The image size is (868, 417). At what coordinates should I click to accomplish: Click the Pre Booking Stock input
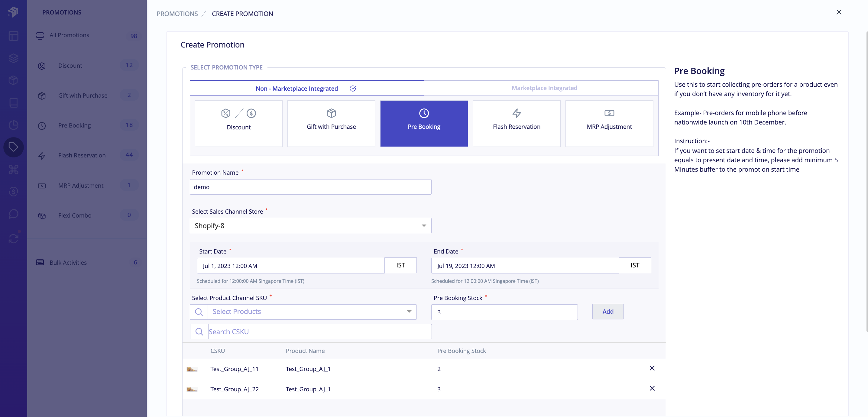(x=504, y=312)
